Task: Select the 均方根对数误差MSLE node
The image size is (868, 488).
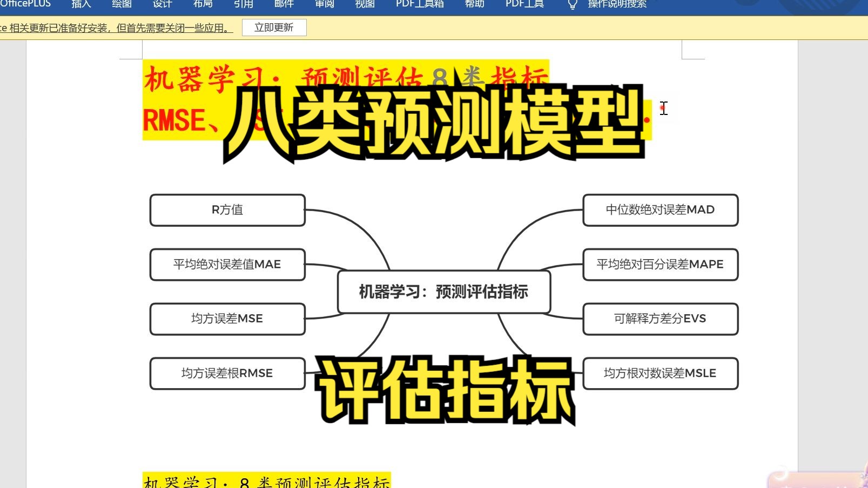Action: [x=661, y=374]
